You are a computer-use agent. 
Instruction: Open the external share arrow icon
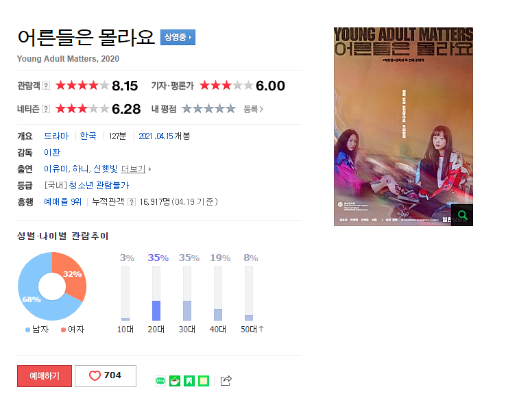tap(226, 381)
